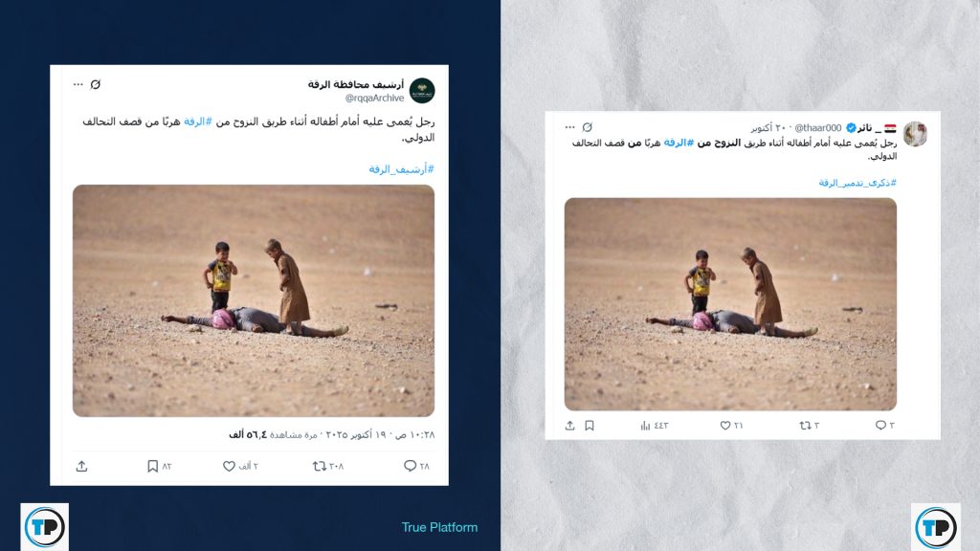The width and height of the screenshot is (980, 551).
Task: Open more options on rqqaArchive tweet
Action: coord(78,84)
